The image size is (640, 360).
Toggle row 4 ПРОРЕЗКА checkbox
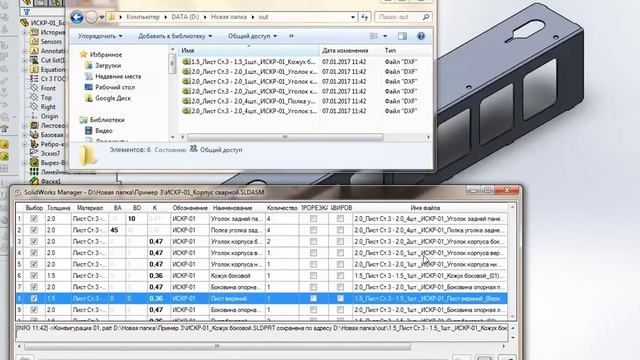(313, 253)
